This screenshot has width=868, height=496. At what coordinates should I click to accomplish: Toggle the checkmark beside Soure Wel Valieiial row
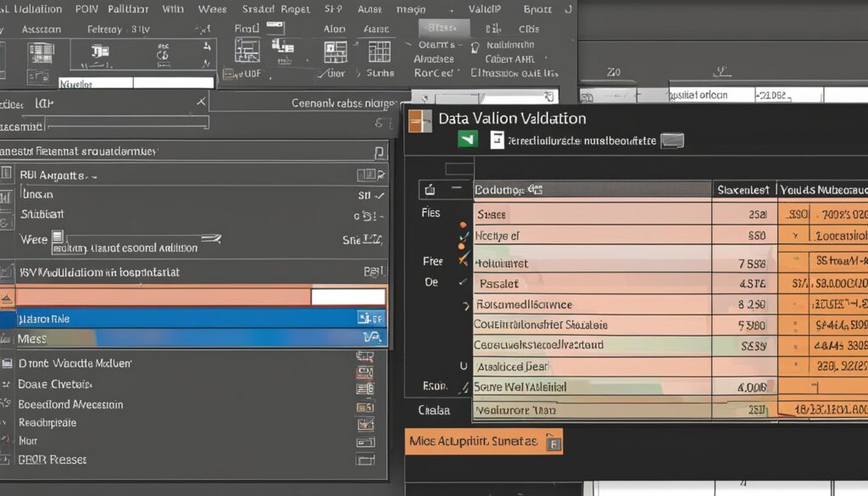(463, 387)
